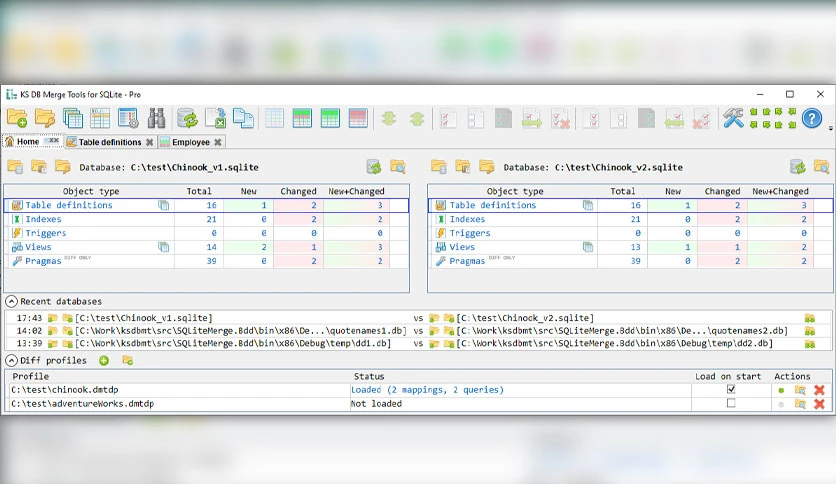
Task: Delete the adventureWorks.dmtdp profile with red X
Action: click(819, 404)
